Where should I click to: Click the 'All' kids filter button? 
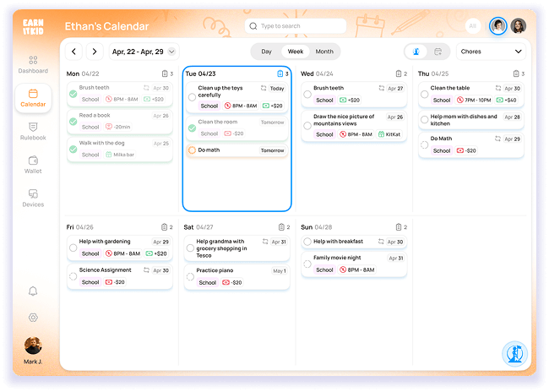(x=473, y=26)
